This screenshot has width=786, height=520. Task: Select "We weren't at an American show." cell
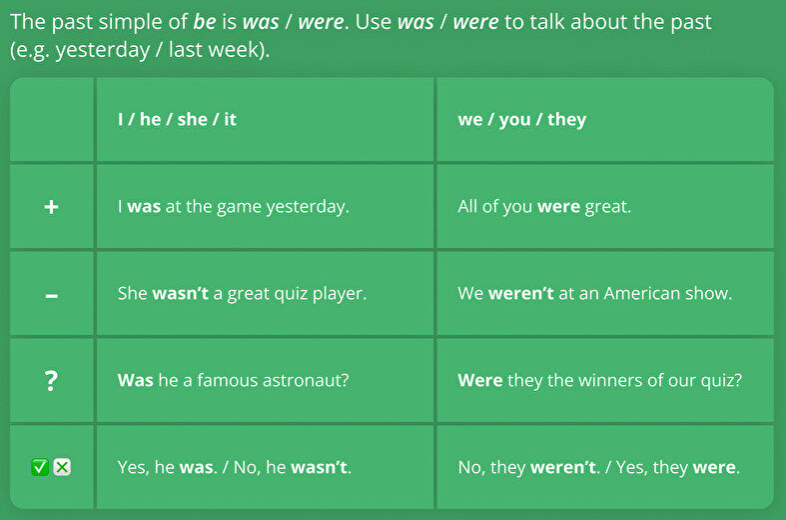pos(595,294)
